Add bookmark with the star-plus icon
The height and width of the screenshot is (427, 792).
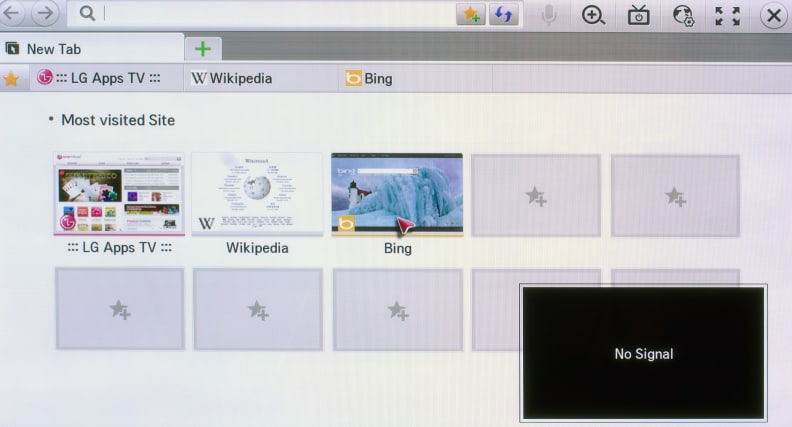[471, 14]
